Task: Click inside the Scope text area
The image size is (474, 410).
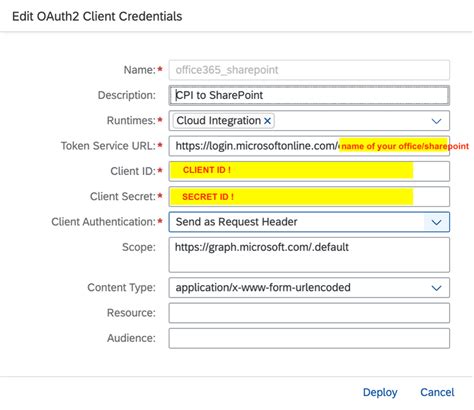Action: [309, 255]
